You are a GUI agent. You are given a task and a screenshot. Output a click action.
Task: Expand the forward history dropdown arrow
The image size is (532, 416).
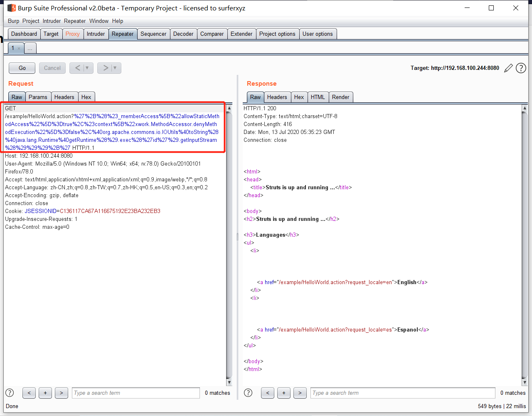pos(115,68)
